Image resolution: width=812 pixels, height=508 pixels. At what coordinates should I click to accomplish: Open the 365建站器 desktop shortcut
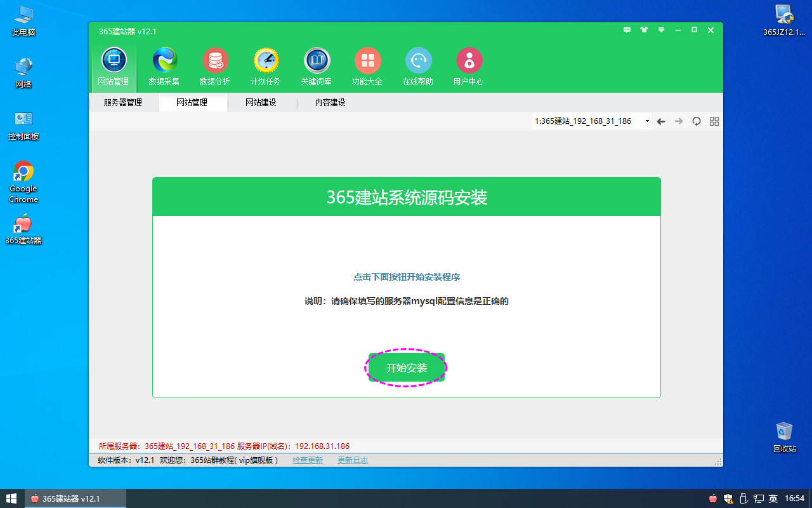[x=23, y=229]
